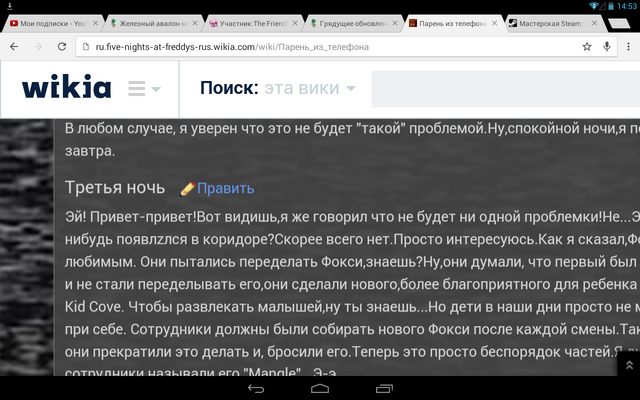This screenshot has height=400, width=640.
Task: Click the download notification icon in the status bar
Action: [9, 6]
